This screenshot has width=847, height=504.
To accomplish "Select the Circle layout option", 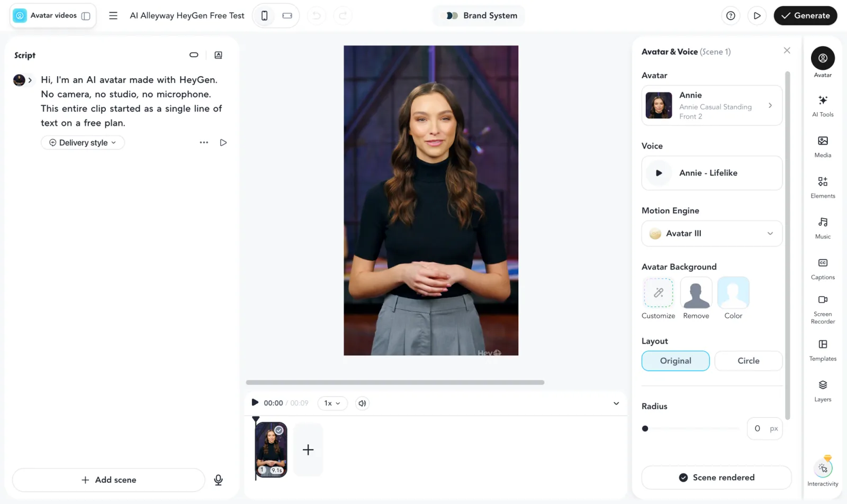I will pyautogui.click(x=748, y=361).
